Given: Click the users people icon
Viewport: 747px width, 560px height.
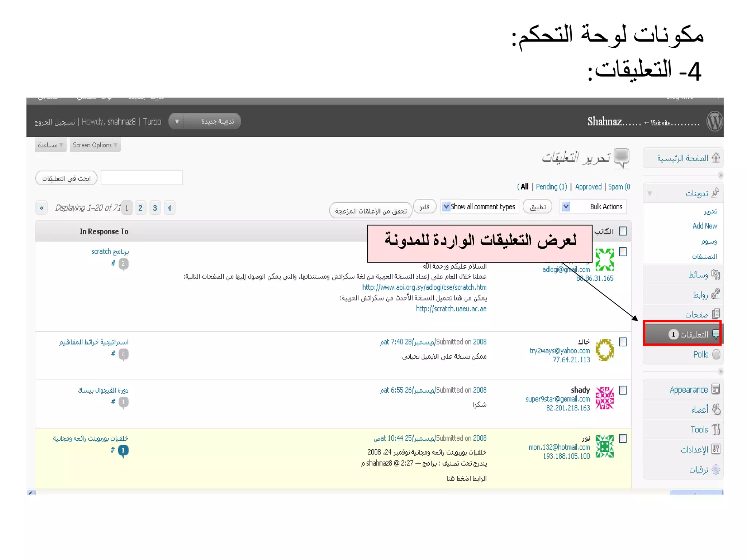Looking at the screenshot, I should [716, 409].
